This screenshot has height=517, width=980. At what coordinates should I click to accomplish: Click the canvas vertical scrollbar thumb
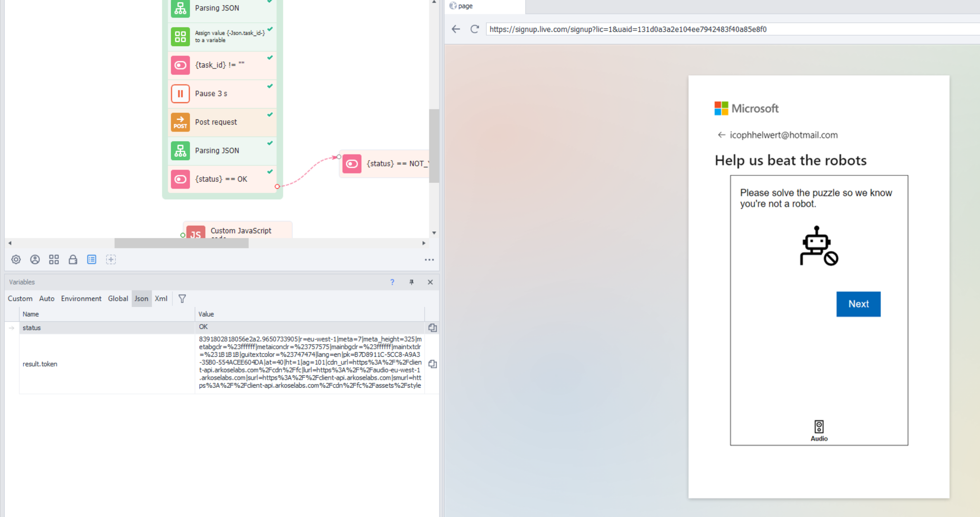pyautogui.click(x=434, y=146)
